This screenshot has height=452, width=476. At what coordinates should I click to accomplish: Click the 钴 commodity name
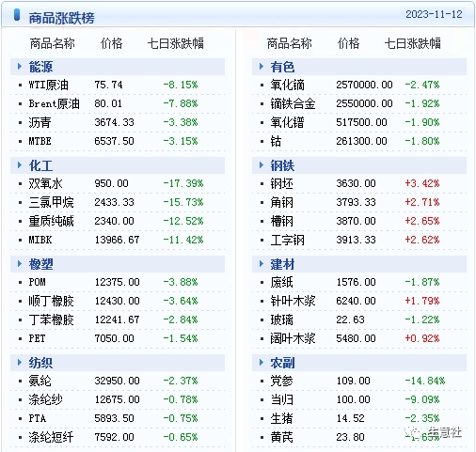(x=276, y=141)
